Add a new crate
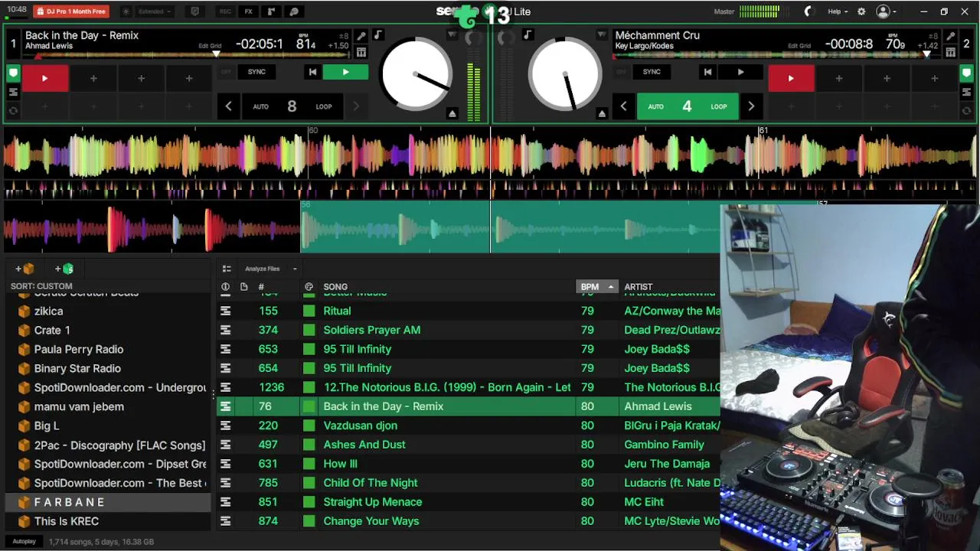980x551 pixels. (24, 269)
